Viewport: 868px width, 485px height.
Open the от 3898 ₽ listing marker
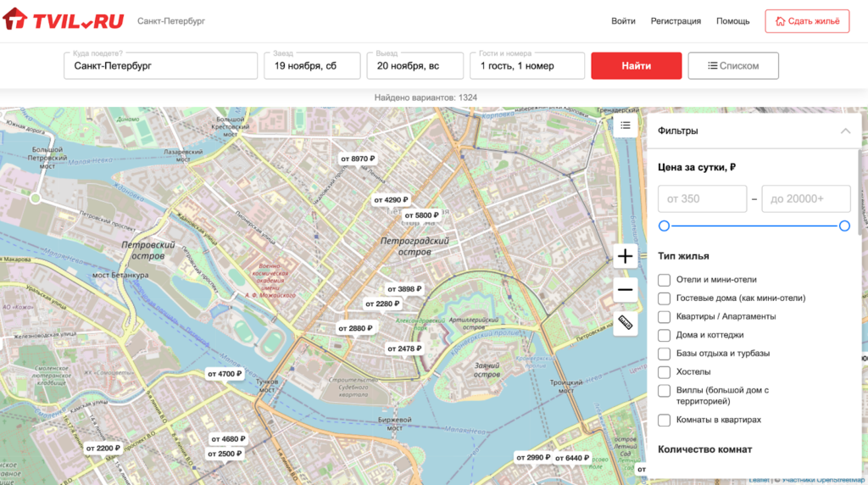click(x=404, y=289)
